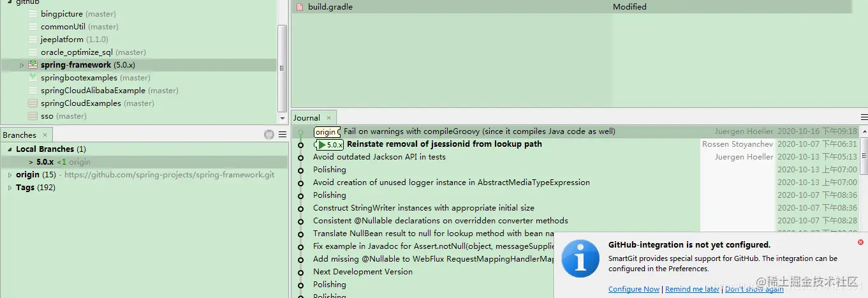Image resolution: width=868 pixels, height=298 pixels.
Task: Click the jeeplatform repository icon
Action: click(x=33, y=40)
